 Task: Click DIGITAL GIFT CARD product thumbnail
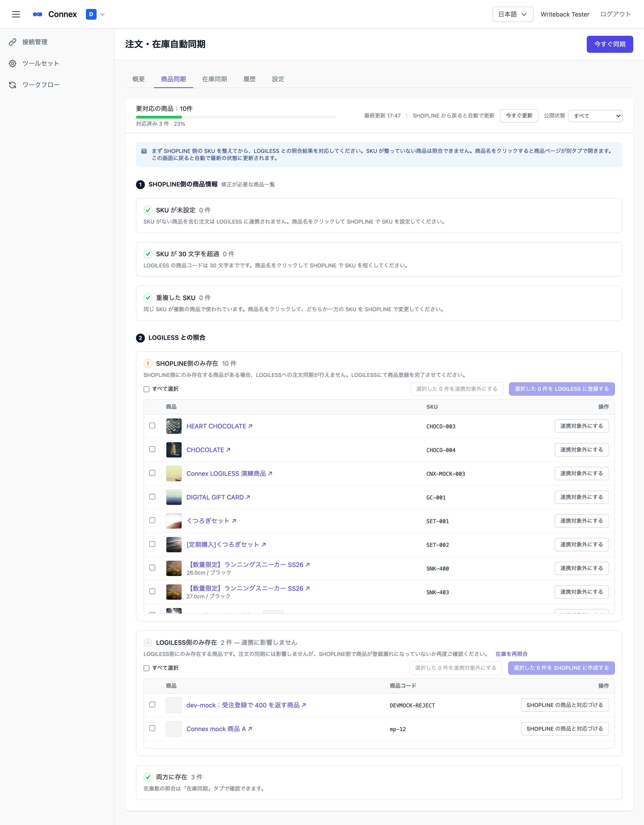pos(174,497)
